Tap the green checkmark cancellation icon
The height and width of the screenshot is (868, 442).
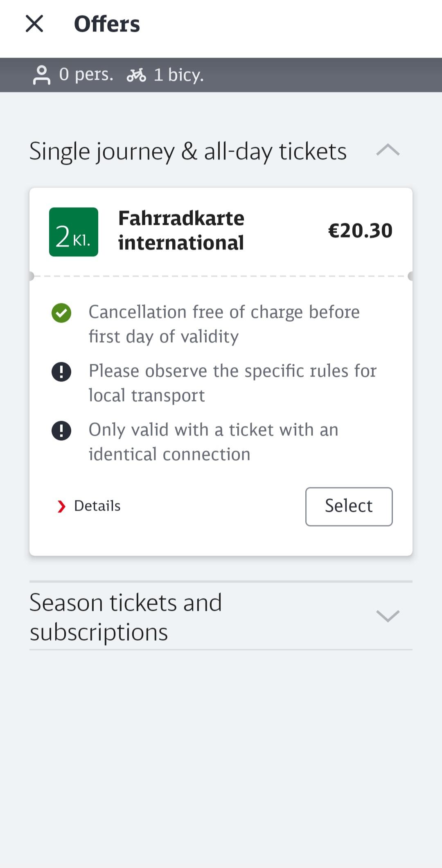(x=61, y=313)
